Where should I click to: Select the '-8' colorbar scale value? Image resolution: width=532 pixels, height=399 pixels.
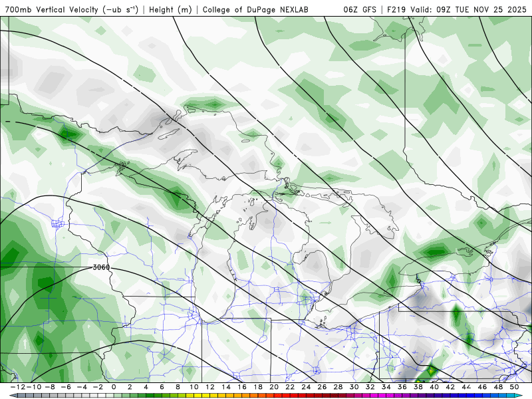[x=49, y=387]
